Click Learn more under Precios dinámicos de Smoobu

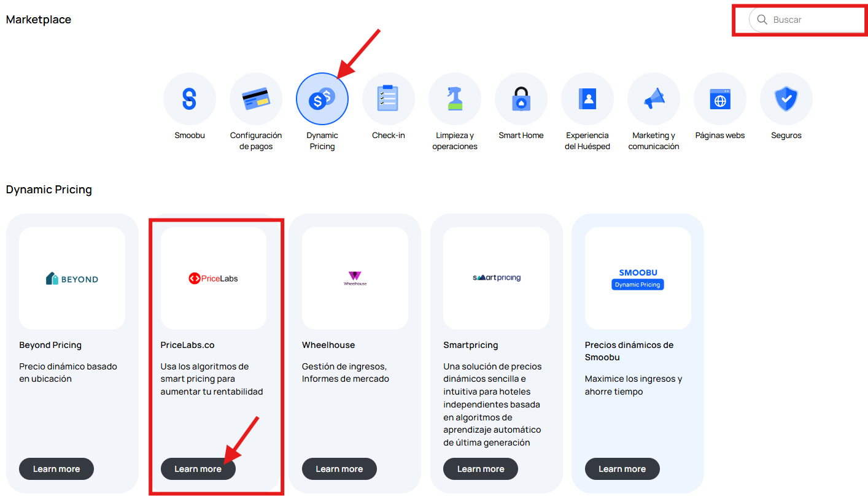[x=622, y=469]
